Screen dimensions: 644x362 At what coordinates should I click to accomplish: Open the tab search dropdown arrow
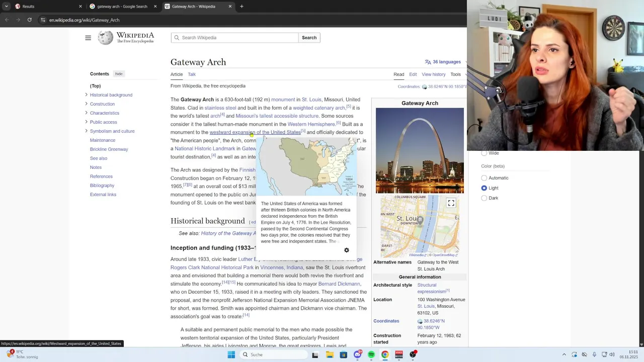[x=6, y=7]
